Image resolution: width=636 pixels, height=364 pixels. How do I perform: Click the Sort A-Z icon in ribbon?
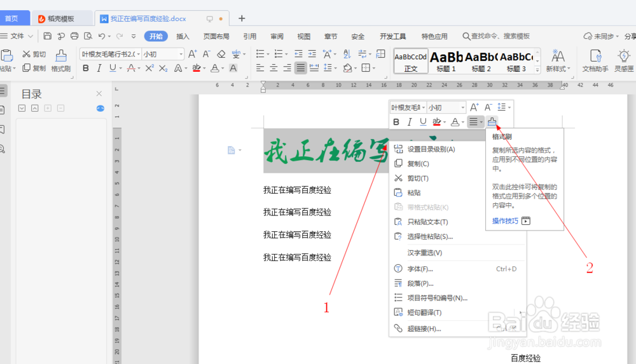[x=347, y=54]
